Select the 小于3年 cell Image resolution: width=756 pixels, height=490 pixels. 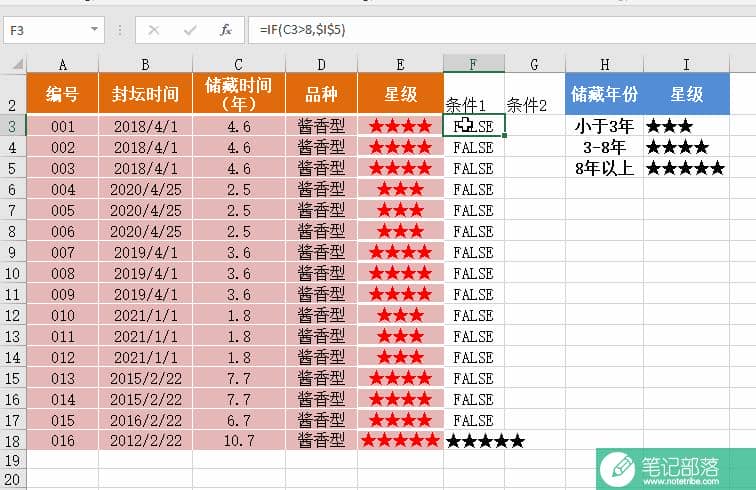coord(604,126)
